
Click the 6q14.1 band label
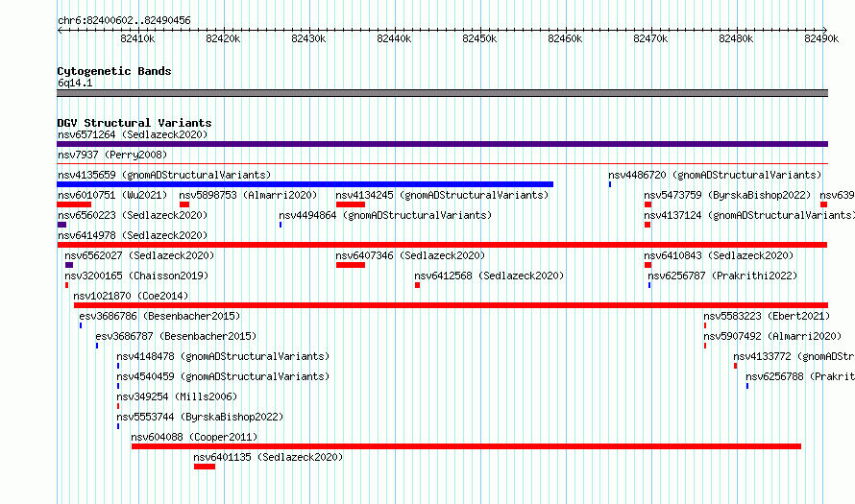tap(75, 83)
